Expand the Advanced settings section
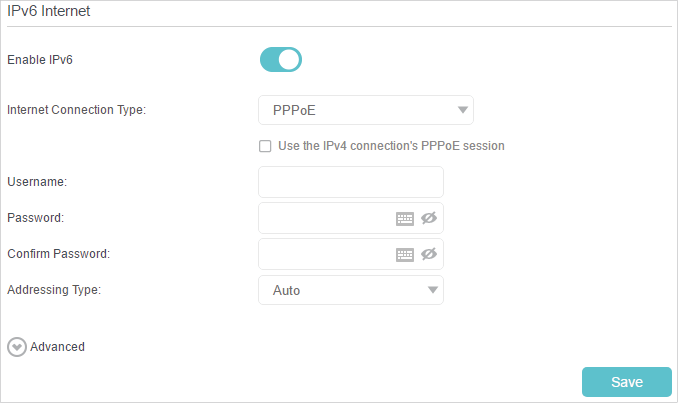The image size is (678, 403). click(46, 347)
